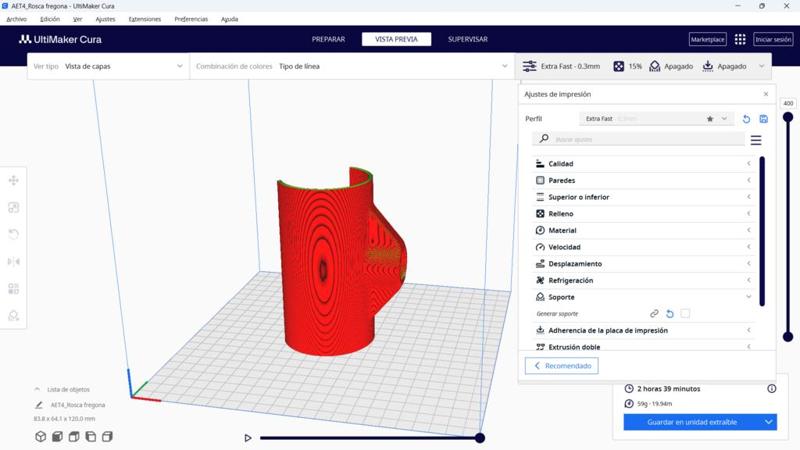Expand the Superior o inferior category
The image size is (800, 450).
click(x=643, y=197)
